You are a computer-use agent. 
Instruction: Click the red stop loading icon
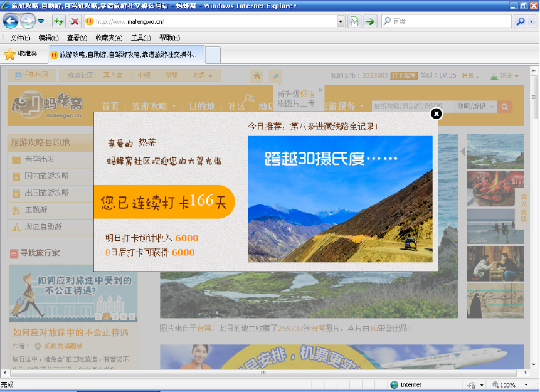click(75, 21)
